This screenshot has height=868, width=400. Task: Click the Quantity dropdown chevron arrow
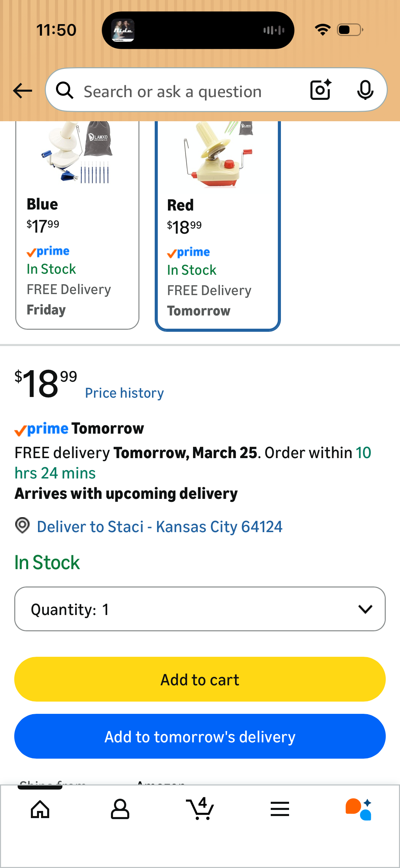point(365,609)
